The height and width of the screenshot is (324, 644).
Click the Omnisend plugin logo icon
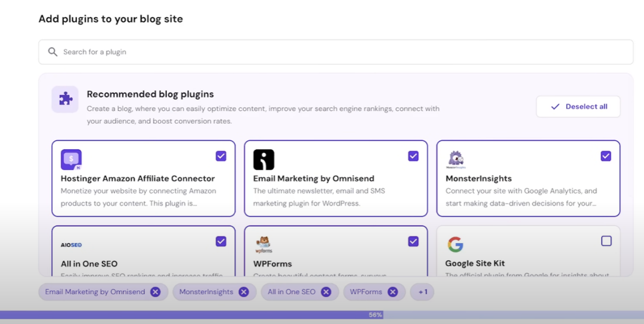click(x=264, y=160)
